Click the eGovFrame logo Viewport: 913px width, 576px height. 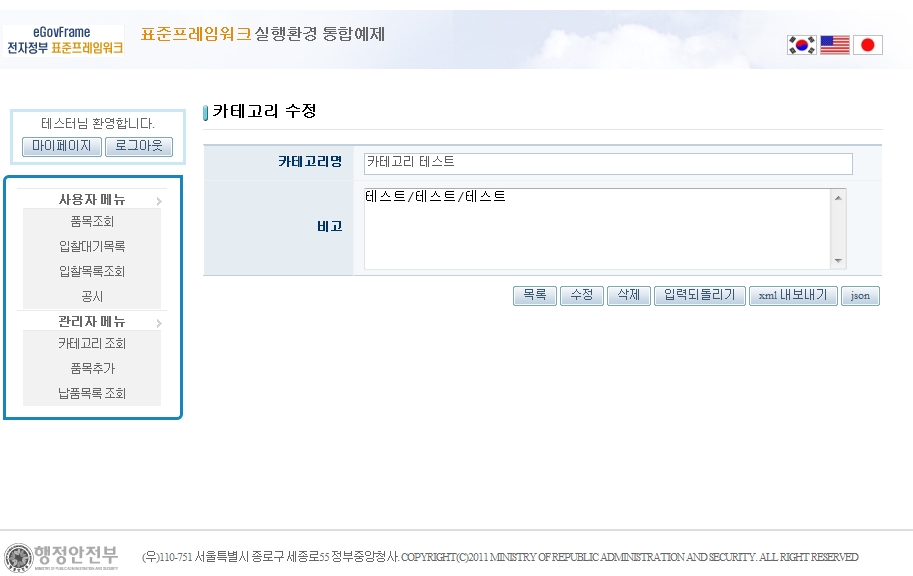64,41
